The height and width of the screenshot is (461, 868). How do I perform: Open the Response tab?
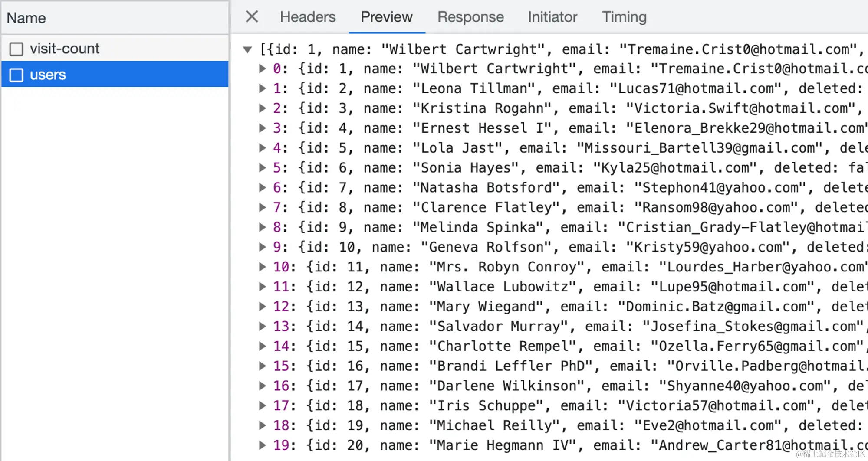point(470,17)
